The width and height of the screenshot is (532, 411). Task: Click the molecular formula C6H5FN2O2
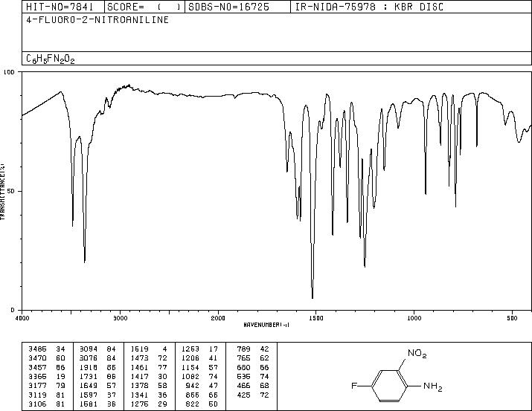click(50, 59)
